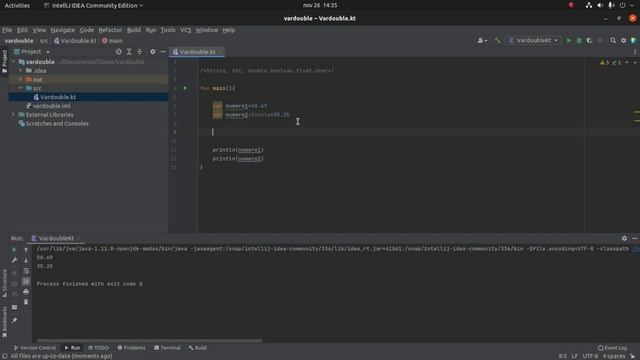This screenshot has height=360, width=640.
Task: Select the VardoubleKt tab in Run panel
Action: coord(56,238)
